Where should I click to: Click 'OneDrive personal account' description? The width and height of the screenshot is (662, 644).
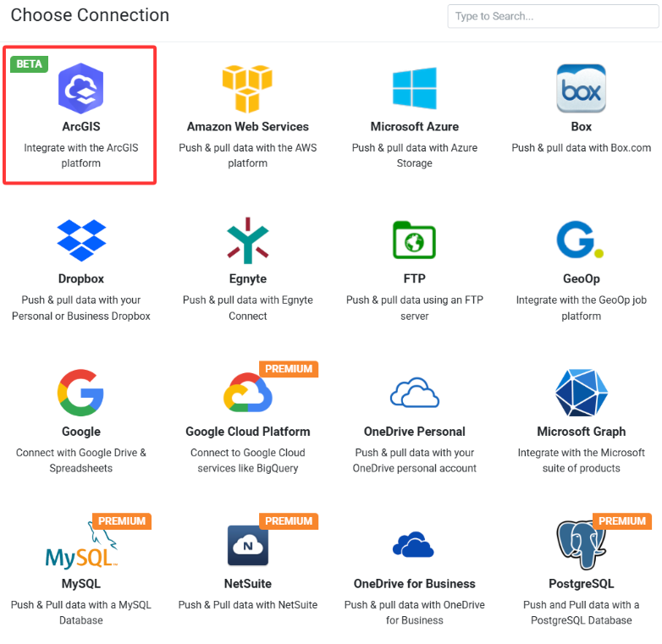click(415, 469)
